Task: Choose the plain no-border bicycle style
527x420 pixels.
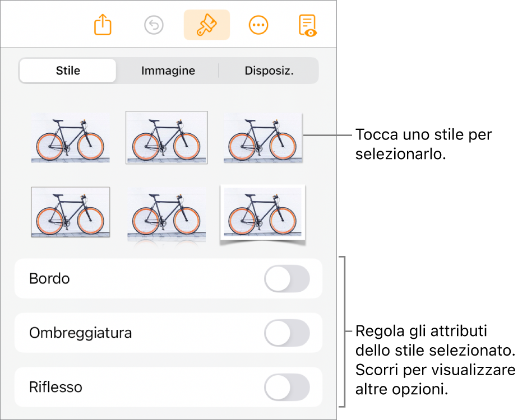Action: click(70, 139)
